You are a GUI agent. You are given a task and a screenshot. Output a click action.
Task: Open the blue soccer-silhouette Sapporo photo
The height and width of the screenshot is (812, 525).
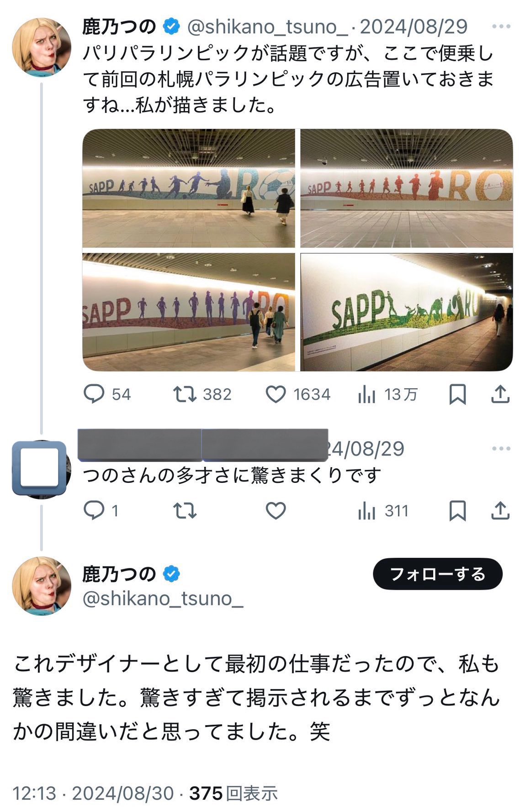tap(189, 188)
